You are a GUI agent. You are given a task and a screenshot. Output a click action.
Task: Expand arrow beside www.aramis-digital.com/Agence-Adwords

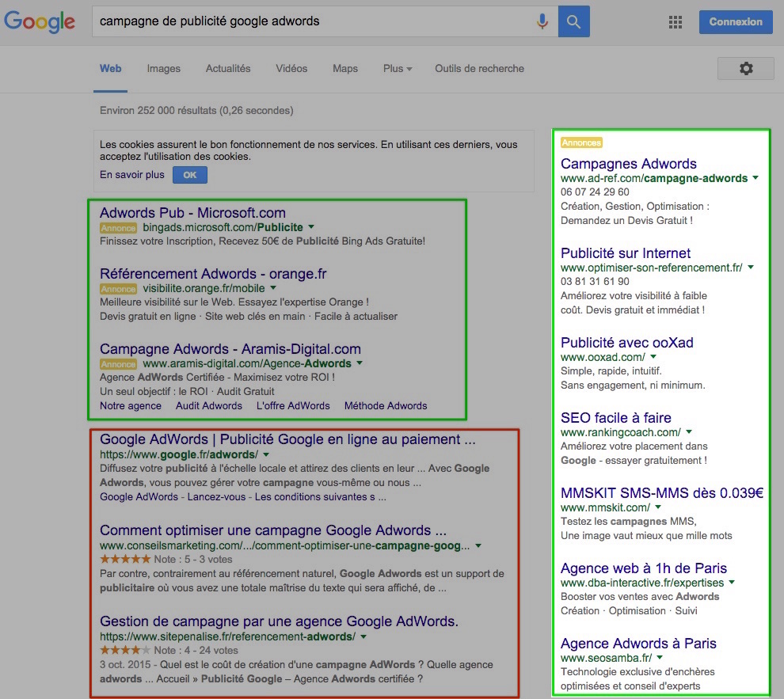tap(360, 363)
